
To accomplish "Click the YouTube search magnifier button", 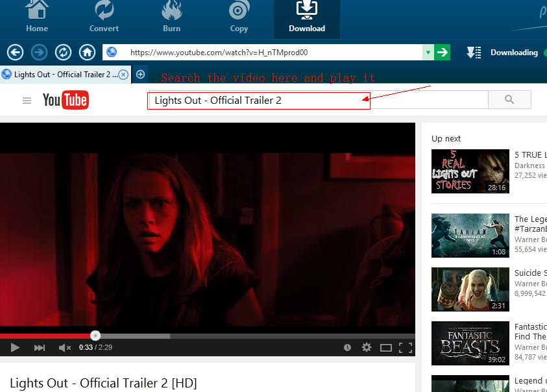I will (509, 100).
